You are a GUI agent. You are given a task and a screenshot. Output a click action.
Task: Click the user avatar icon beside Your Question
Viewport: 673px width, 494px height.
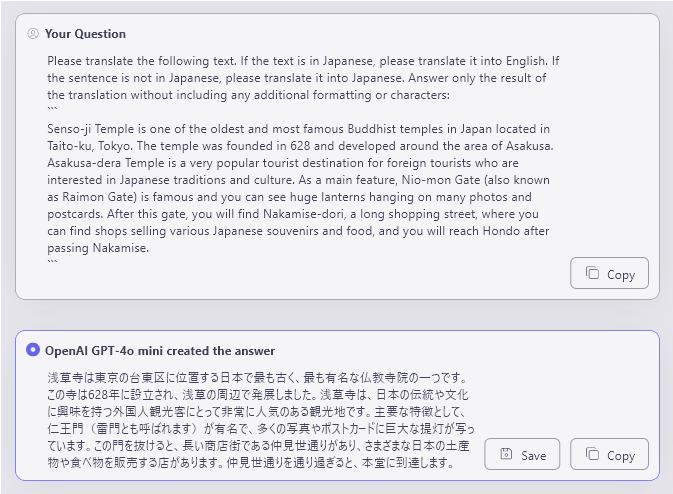33,34
